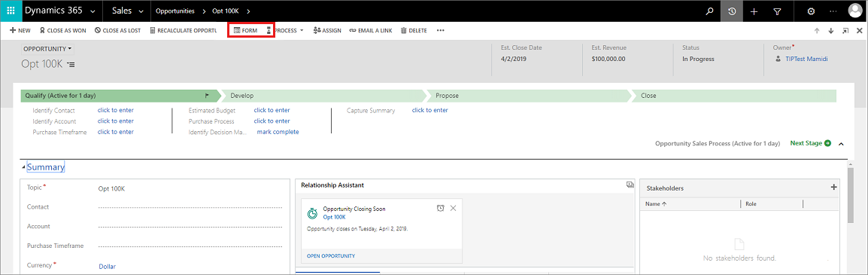Open the OPPORTUNITY form selector dropdown
868x275 pixels.
[47, 49]
